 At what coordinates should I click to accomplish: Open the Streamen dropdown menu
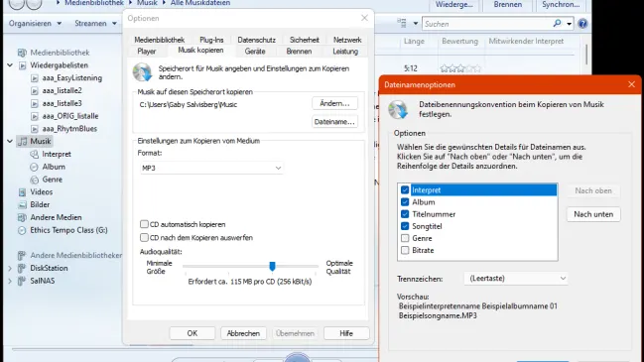(x=95, y=24)
